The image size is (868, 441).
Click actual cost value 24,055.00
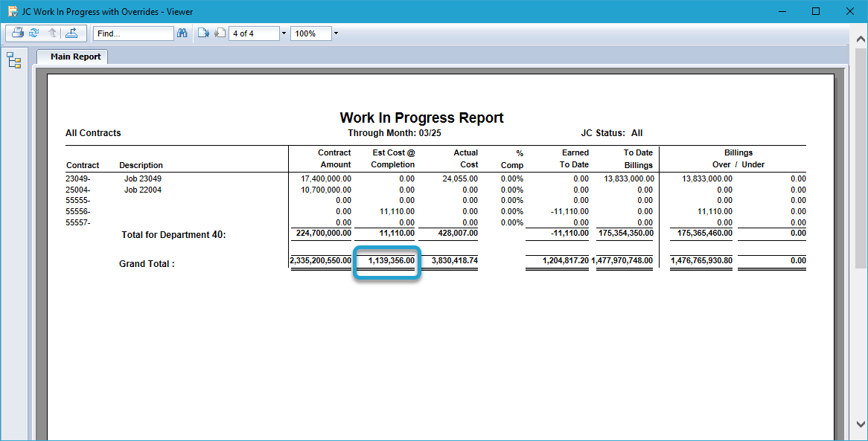pos(460,178)
